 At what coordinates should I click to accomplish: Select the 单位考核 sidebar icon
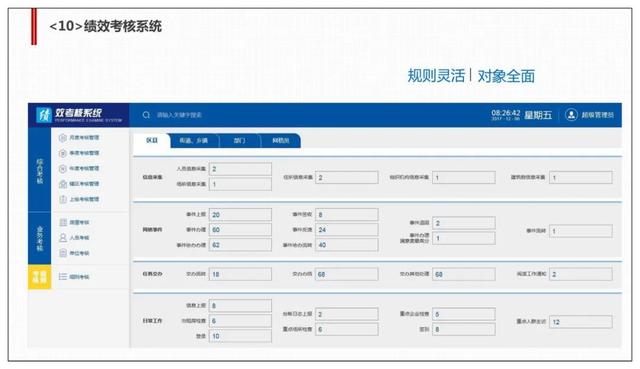(63, 253)
